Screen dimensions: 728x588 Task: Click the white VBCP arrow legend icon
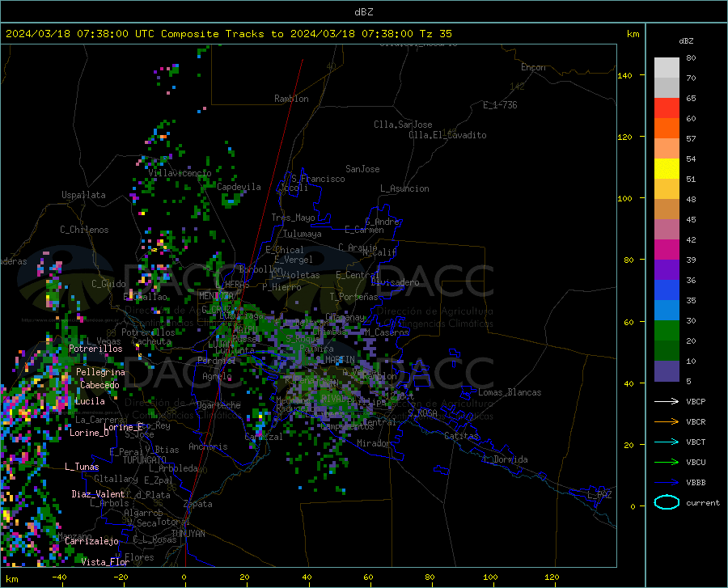667,401
